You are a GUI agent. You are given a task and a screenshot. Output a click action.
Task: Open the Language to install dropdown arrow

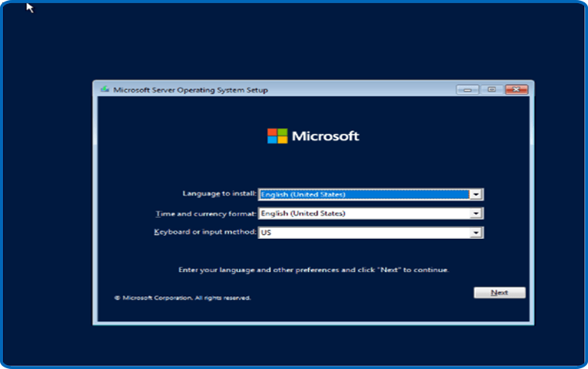click(476, 194)
